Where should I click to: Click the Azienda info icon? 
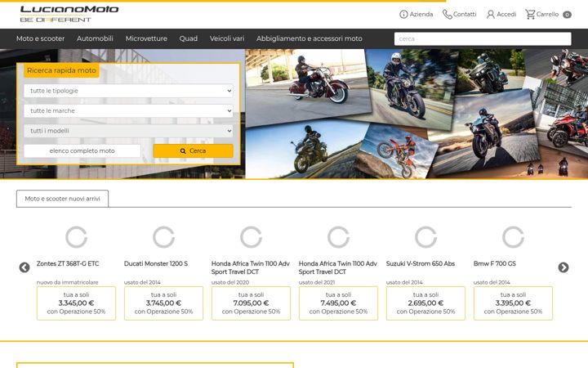(x=403, y=14)
